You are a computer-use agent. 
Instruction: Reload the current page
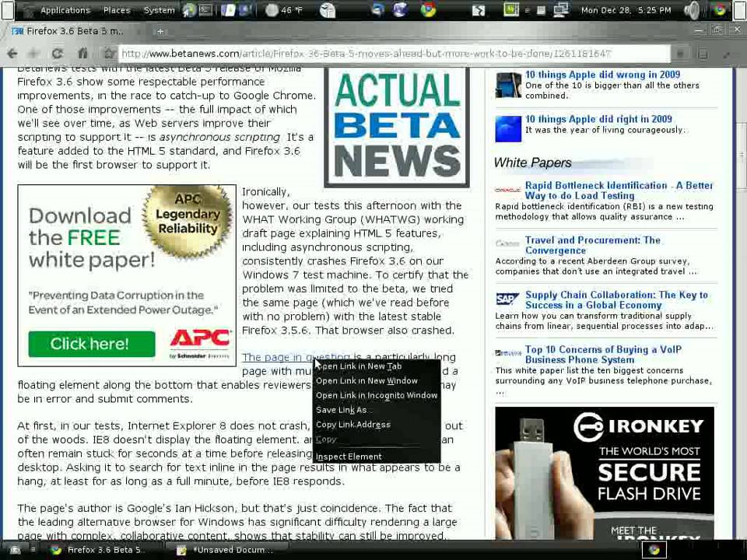[x=58, y=54]
